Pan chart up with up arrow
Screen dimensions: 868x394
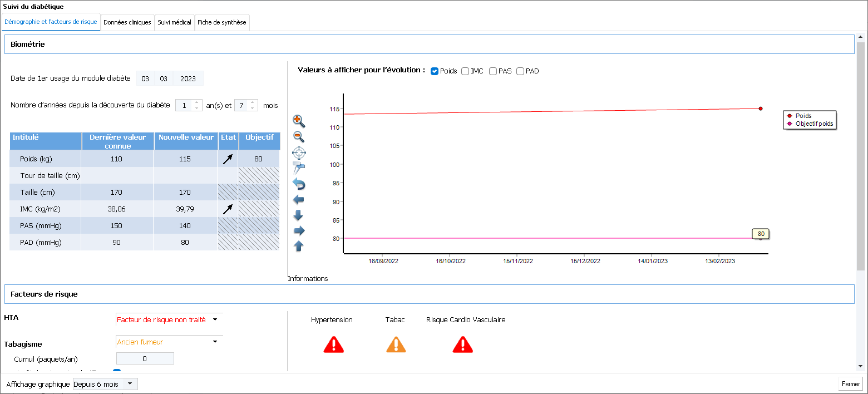pos(299,246)
